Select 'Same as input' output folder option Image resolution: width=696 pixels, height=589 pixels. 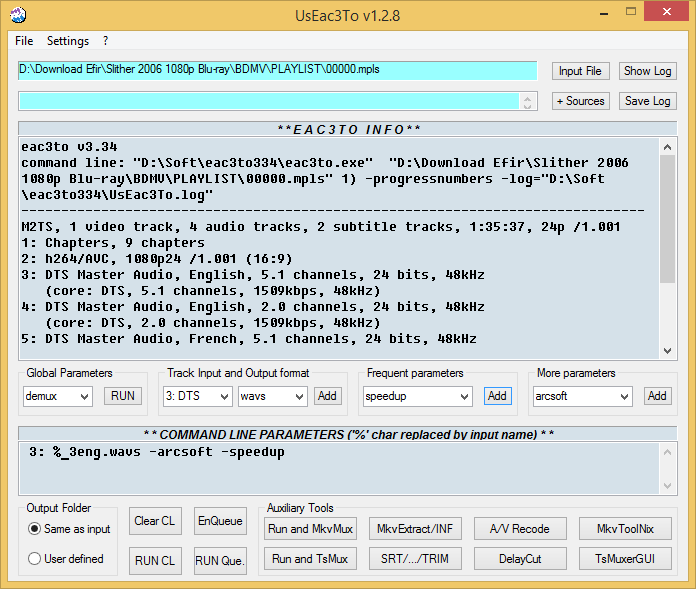click(69, 529)
